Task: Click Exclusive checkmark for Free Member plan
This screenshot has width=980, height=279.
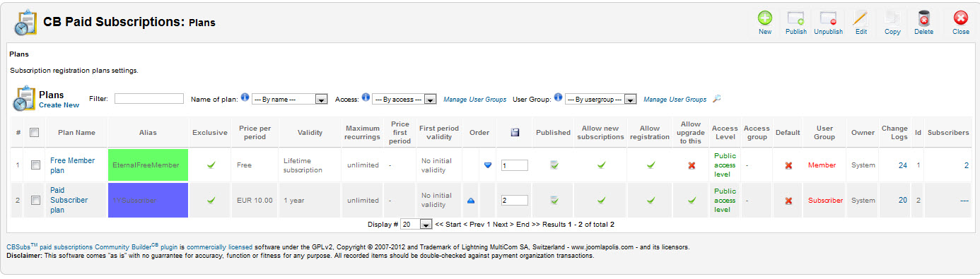Action: coord(211,165)
